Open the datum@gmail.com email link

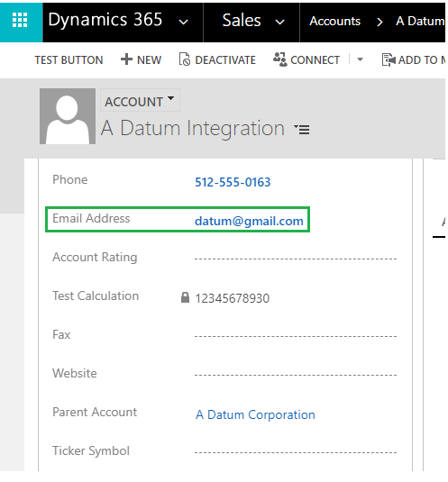(x=249, y=221)
